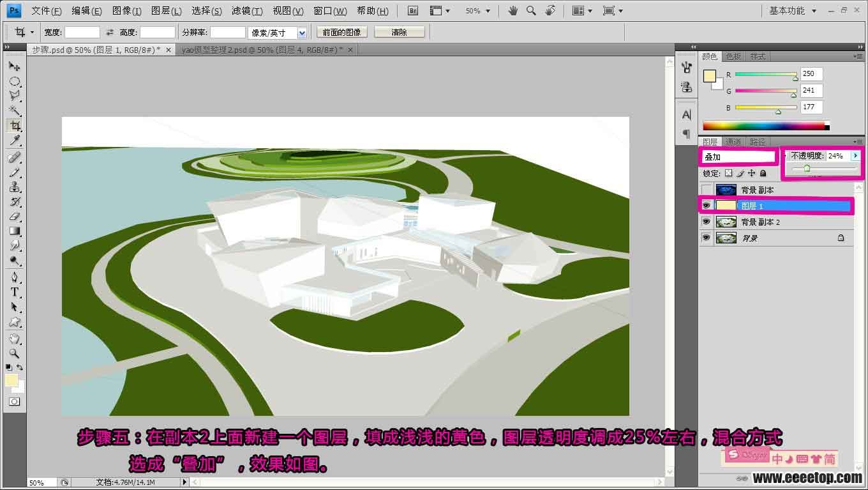The image size is (868, 490).
Task: Select the History Brush tool
Action: (x=15, y=202)
